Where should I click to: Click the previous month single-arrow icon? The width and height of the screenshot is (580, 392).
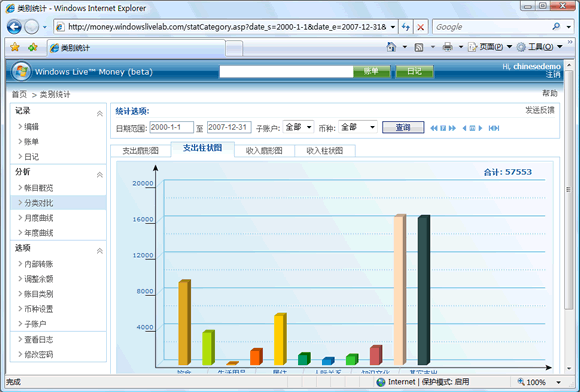tap(464, 128)
